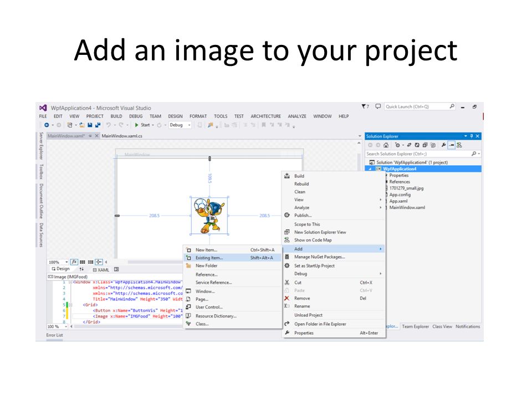Image resolution: width=532 pixels, height=399 pixels.
Task: Toggle the show grid button
Action: (x=83, y=262)
